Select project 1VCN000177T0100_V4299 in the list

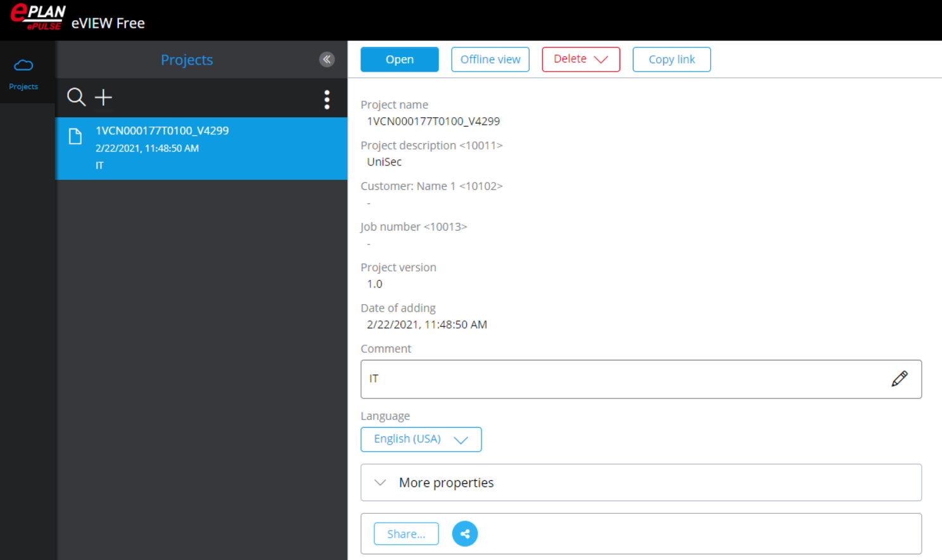point(201,148)
